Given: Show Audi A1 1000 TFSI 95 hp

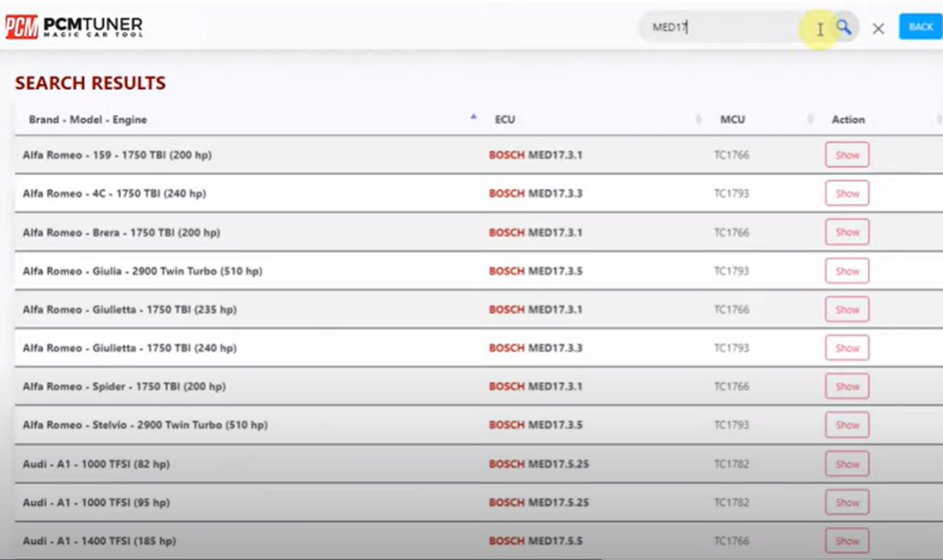Looking at the screenshot, I should 846,502.
